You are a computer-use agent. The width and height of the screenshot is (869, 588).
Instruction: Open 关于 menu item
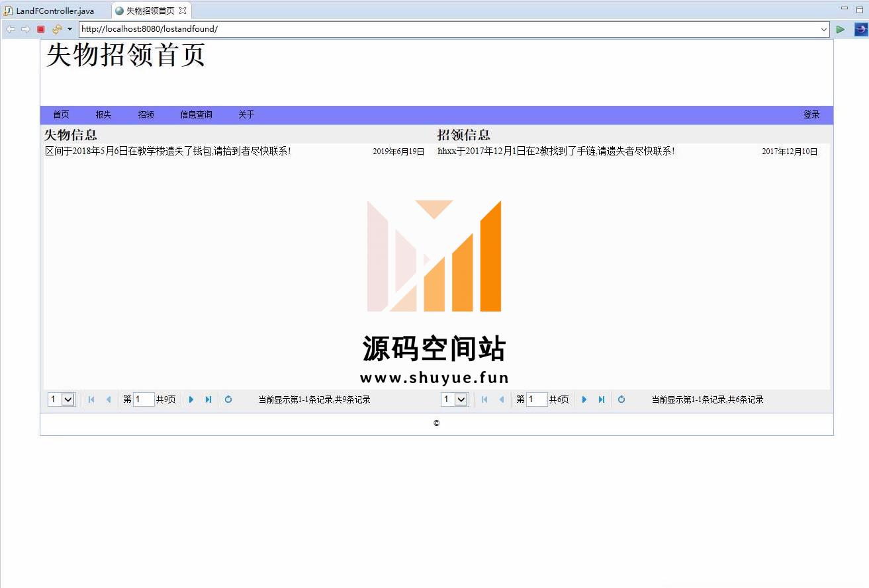(246, 114)
